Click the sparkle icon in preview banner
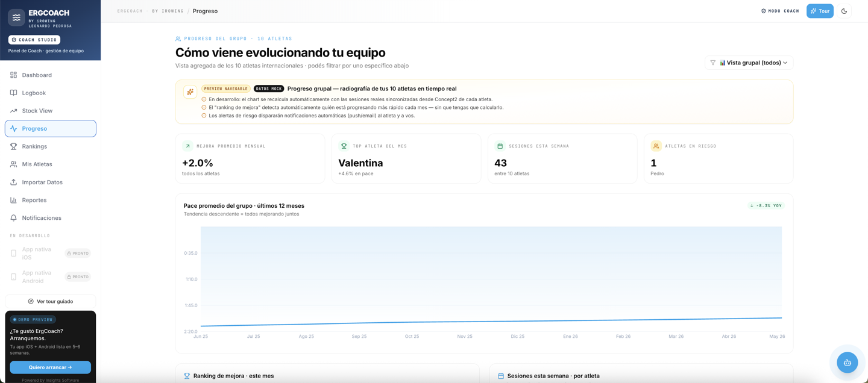This screenshot has height=383, width=868. point(190,92)
